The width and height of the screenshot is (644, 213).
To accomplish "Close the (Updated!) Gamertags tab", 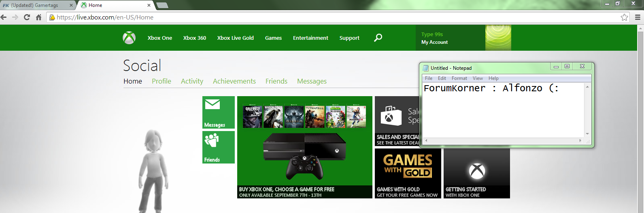I will [71, 5].
